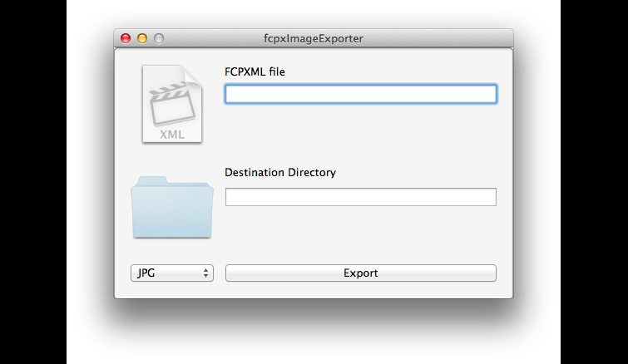Screen dimensions: 628x364
Task: Click the up-down arrows on the JPG popup
Action: 206,273
